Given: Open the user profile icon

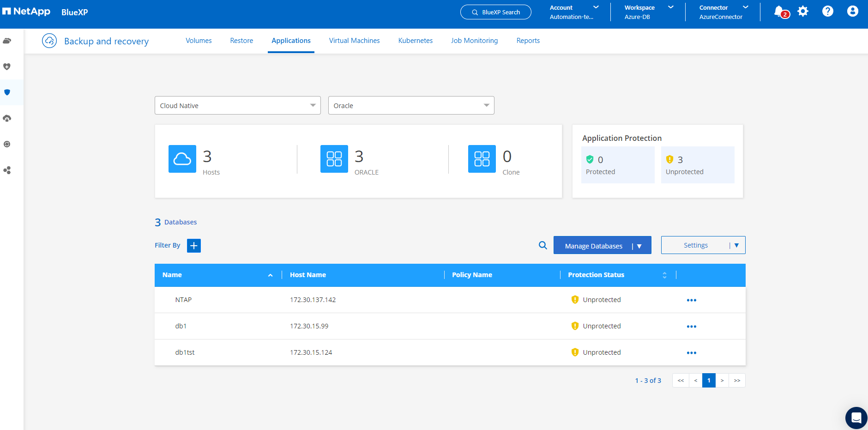Looking at the screenshot, I should point(852,12).
